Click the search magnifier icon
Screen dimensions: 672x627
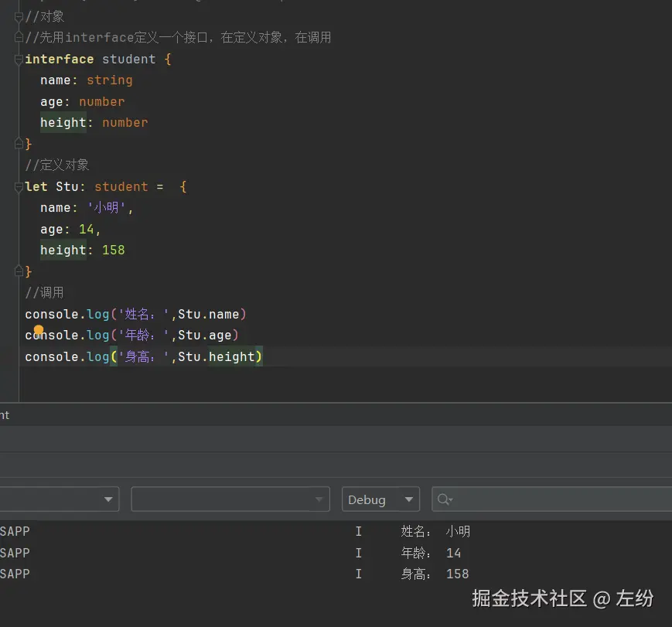pyautogui.click(x=445, y=499)
